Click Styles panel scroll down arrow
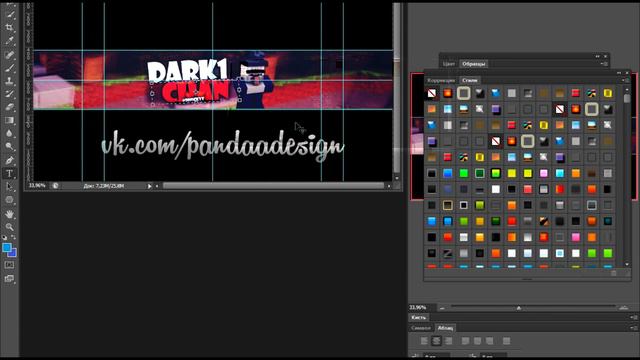The width and height of the screenshot is (640, 360). click(627, 264)
